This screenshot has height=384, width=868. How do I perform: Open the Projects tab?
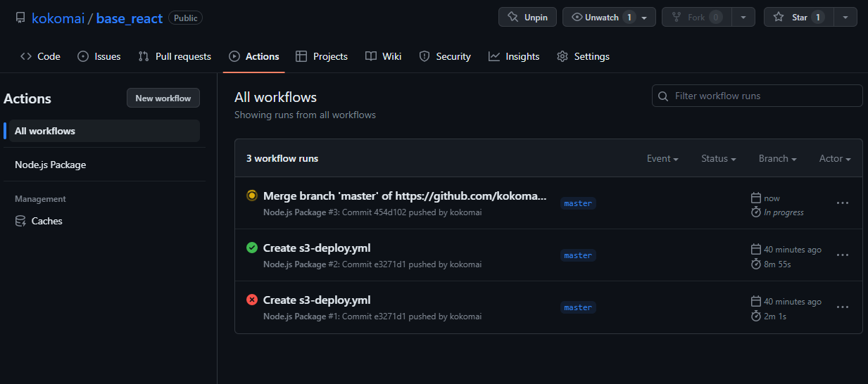[322, 56]
